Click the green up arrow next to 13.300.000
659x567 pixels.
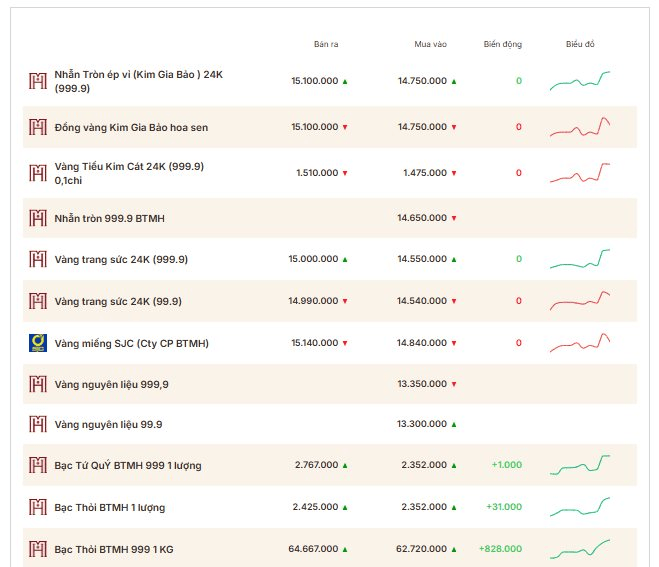point(454,425)
